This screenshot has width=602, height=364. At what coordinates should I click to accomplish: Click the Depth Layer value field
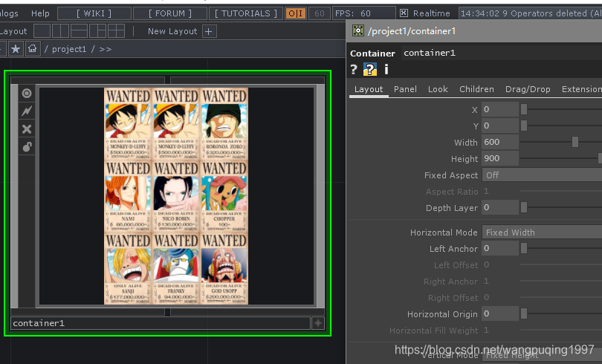coord(500,207)
